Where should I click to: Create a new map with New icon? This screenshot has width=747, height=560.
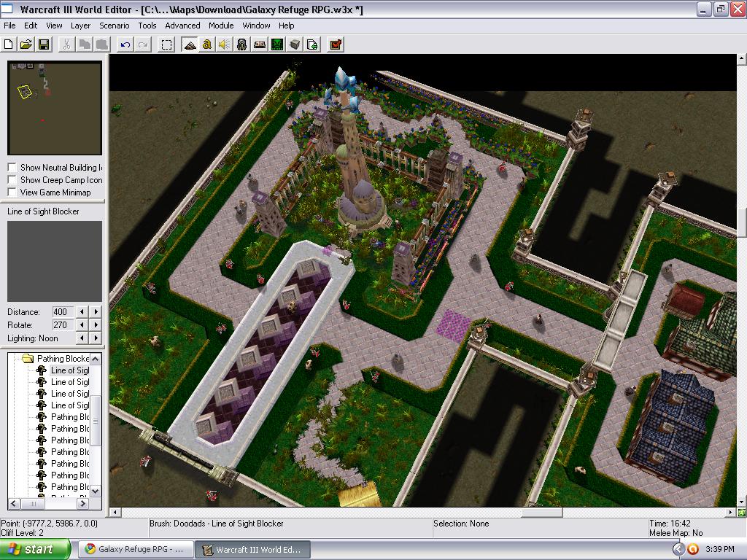[x=9, y=44]
